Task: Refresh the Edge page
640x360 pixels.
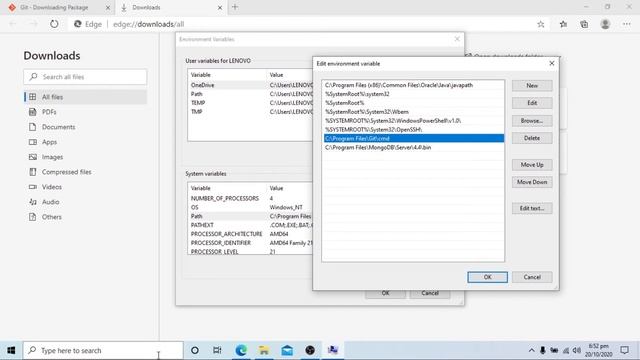Action: pos(54,24)
